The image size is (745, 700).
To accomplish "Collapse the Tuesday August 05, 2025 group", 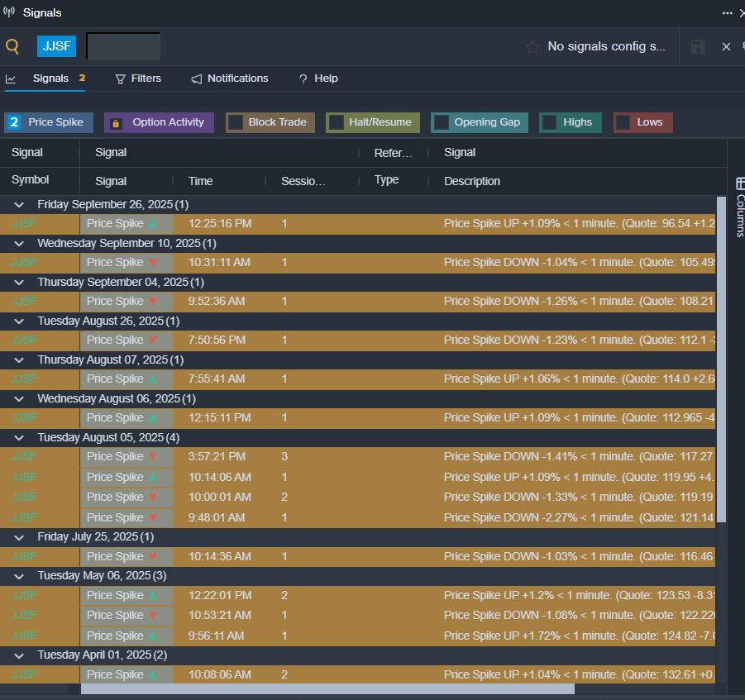I will 18,437.
